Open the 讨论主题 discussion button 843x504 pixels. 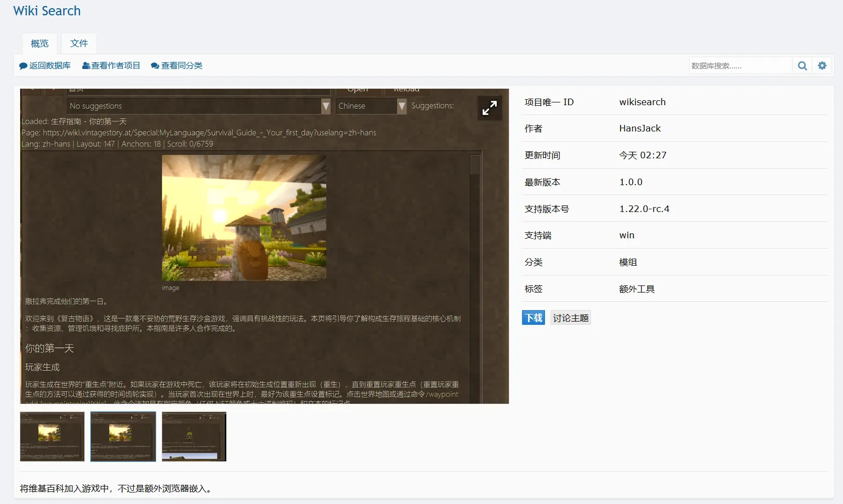[570, 317]
